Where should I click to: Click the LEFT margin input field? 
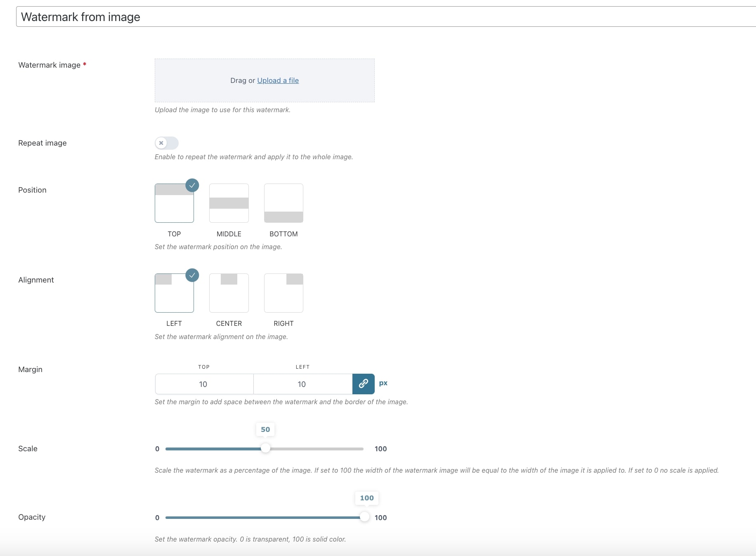point(303,384)
